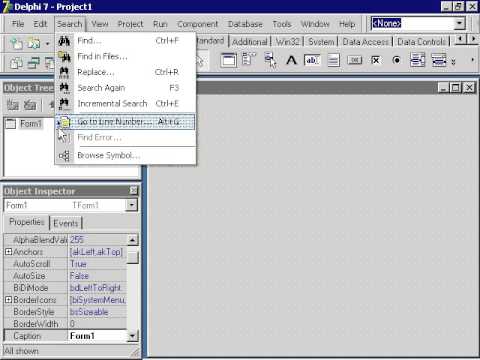Switch to Additional component palette tab
The width and height of the screenshot is (480, 360).
(x=250, y=42)
